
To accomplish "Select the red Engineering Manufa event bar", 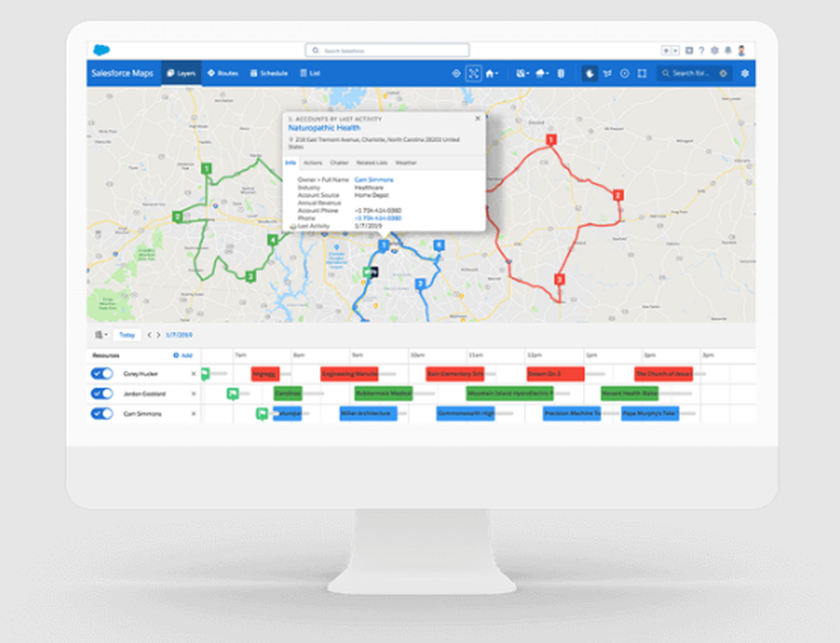I will pos(348,374).
